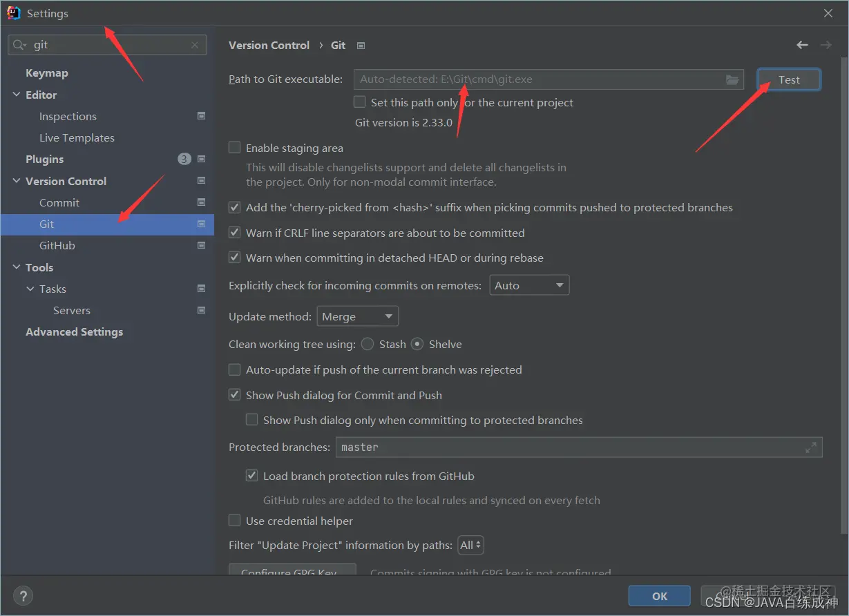This screenshot has width=849, height=616.
Task: Enable Auto-update if push was rejected
Action: (235, 369)
